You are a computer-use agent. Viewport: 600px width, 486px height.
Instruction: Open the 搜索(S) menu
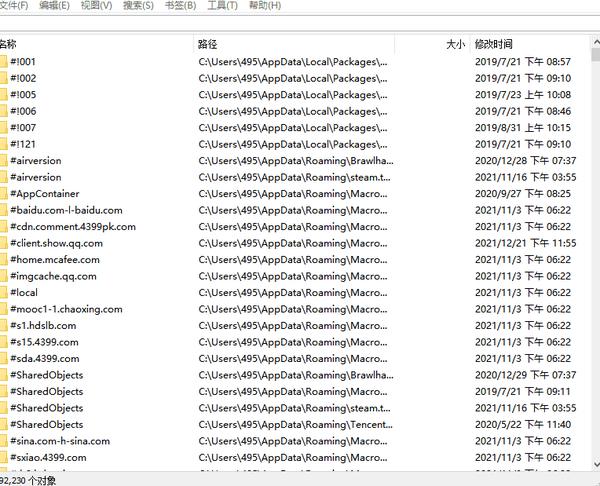[138, 5]
